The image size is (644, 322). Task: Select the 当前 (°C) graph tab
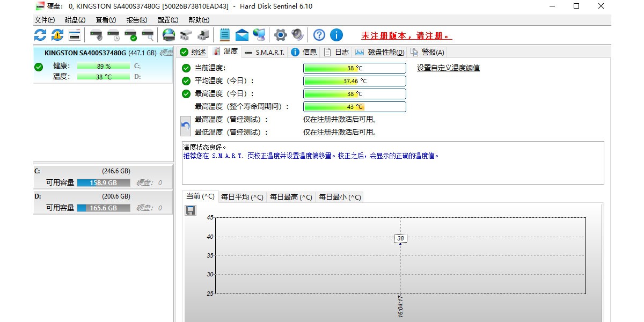pos(200,196)
